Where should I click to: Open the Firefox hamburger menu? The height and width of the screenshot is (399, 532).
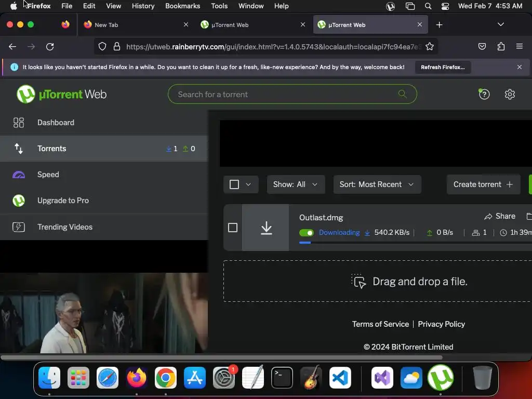point(519,46)
